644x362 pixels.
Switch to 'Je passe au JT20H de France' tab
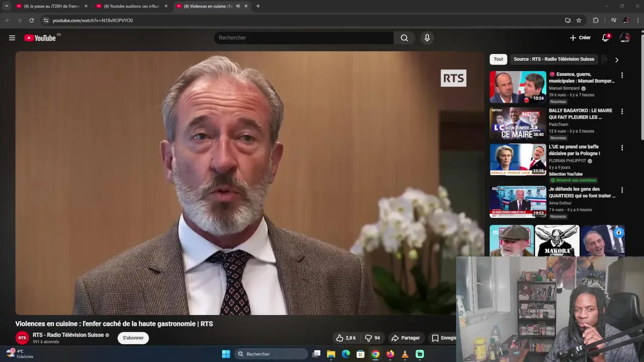52,6
